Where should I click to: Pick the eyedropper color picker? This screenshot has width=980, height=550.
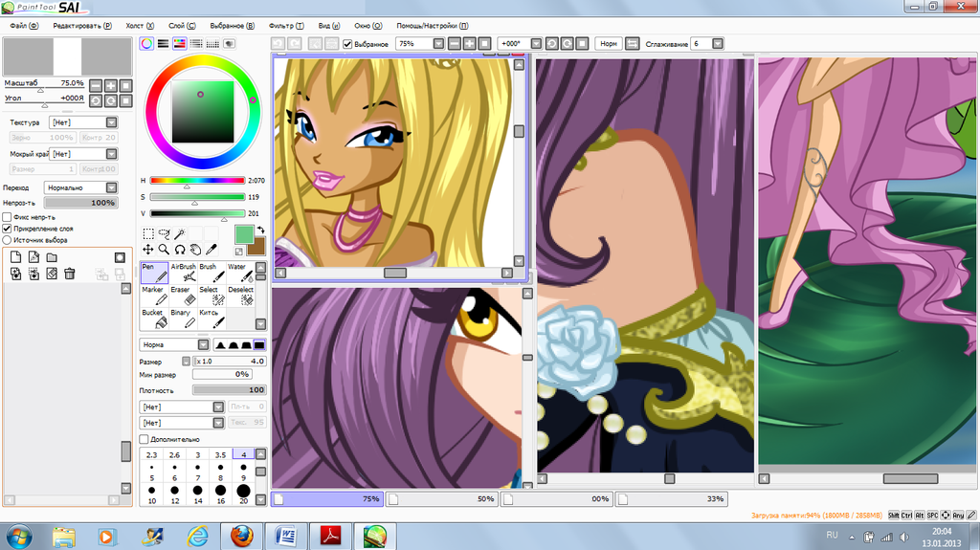click(x=212, y=250)
